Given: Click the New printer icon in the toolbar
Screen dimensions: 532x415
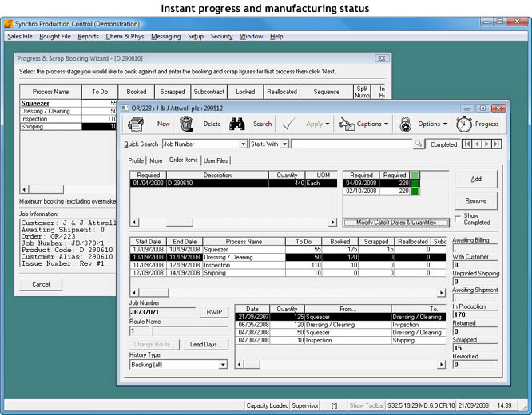Looking at the screenshot, I should [136, 124].
